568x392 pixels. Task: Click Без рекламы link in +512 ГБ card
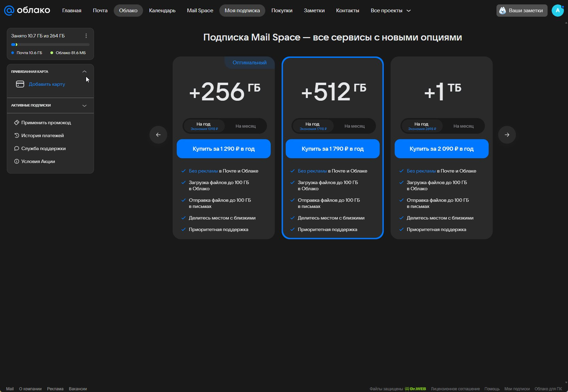point(312,171)
